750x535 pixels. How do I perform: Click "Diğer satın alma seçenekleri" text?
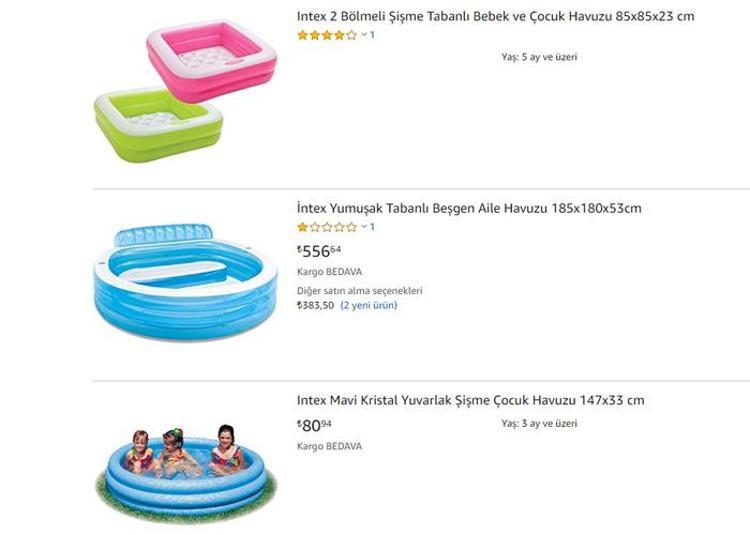pyautogui.click(x=359, y=291)
